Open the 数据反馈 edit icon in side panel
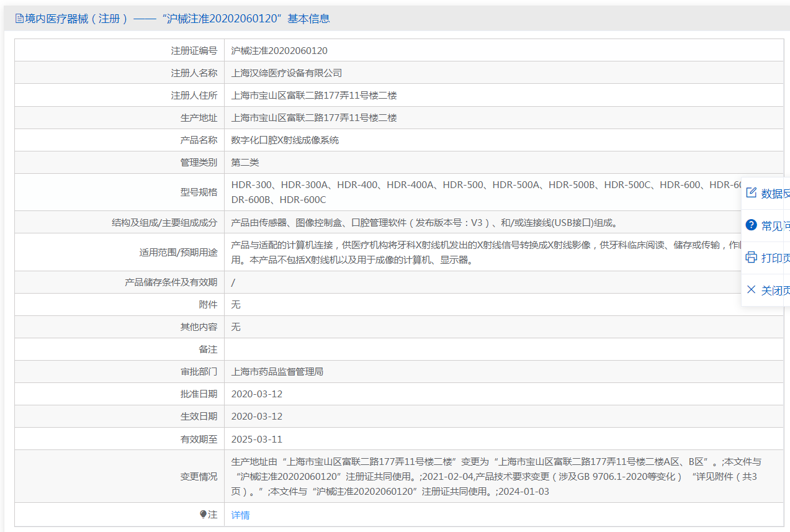 [751, 193]
